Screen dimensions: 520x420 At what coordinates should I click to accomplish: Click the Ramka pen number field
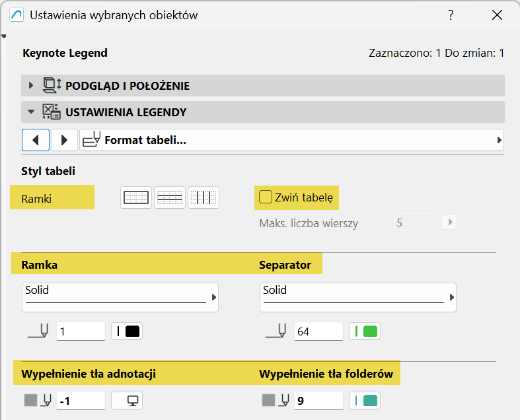(81, 332)
